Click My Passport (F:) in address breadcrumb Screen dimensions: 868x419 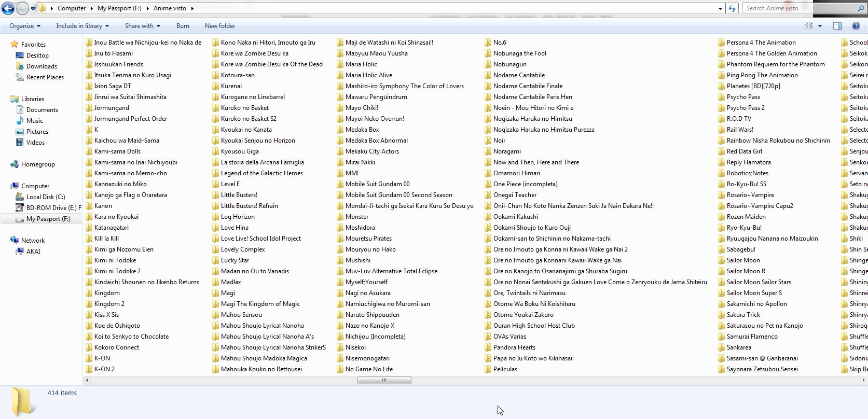pyautogui.click(x=119, y=8)
